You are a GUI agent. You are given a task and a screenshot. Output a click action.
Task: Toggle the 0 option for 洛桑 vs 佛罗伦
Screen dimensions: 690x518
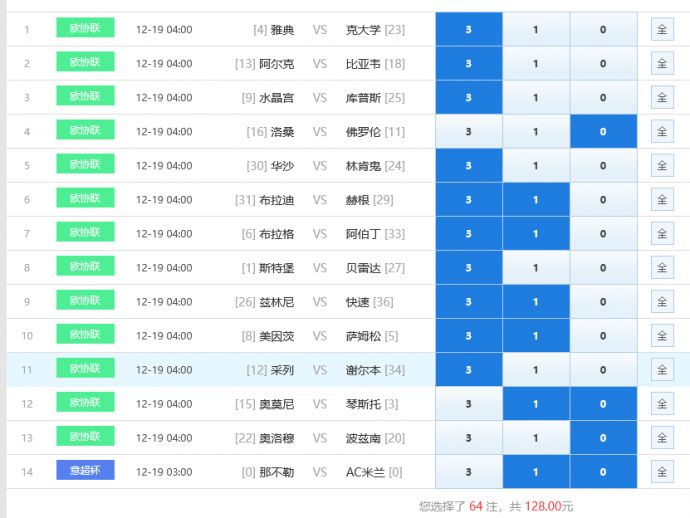click(x=603, y=132)
